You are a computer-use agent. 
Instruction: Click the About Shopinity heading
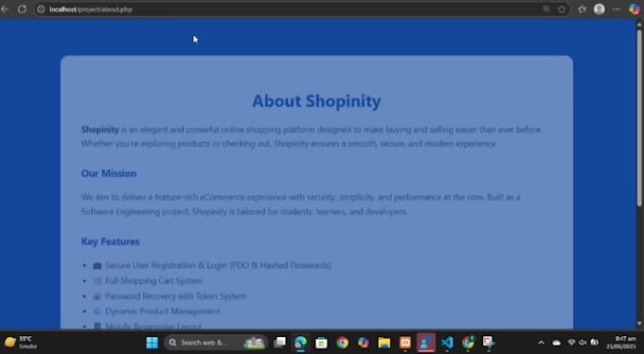(x=316, y=101)
